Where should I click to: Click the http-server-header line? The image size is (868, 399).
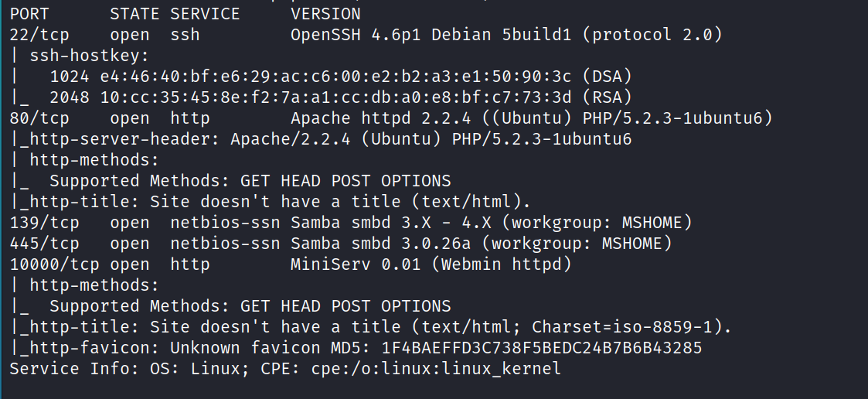pos(321,139)
